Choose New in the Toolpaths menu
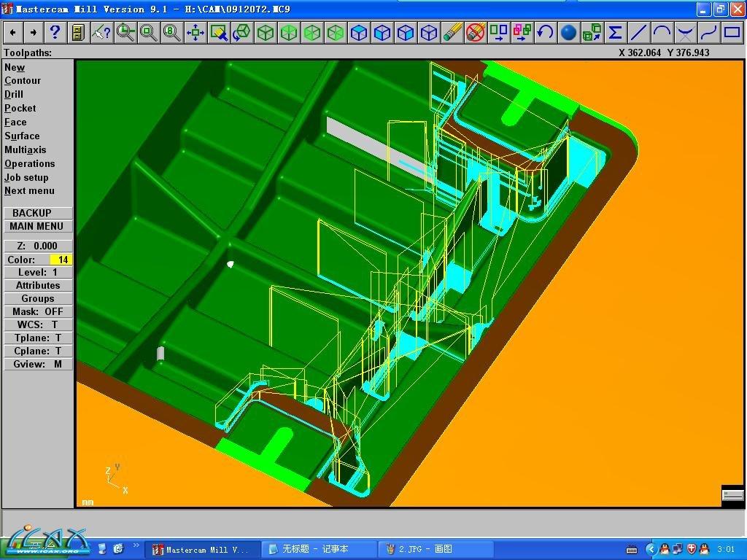747x560 pixels. (15, 68)
